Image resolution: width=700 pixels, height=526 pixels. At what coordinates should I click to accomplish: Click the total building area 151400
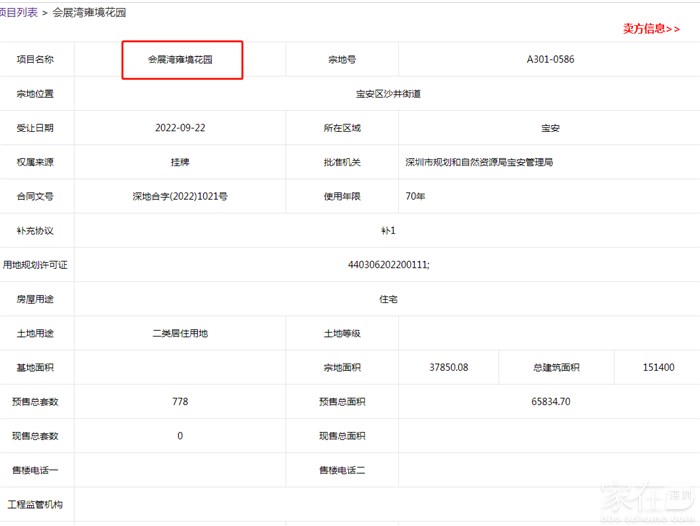point(658,368)
